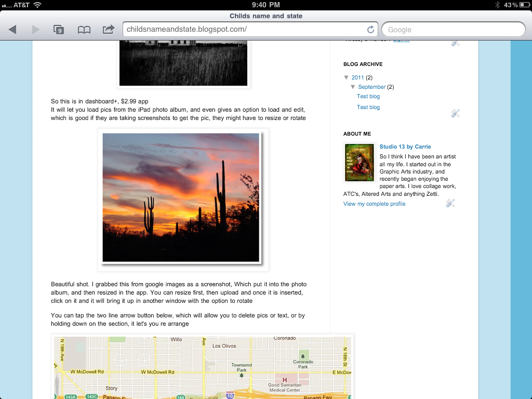Tap the ABOUT ME heading
Image resolution: width=532 pixels, height=399 pixels.
coord(357,134)
